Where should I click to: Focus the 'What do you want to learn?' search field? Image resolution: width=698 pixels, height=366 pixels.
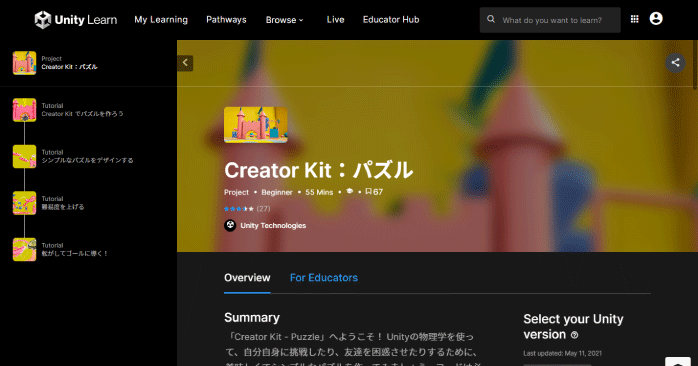click(550, 20)
